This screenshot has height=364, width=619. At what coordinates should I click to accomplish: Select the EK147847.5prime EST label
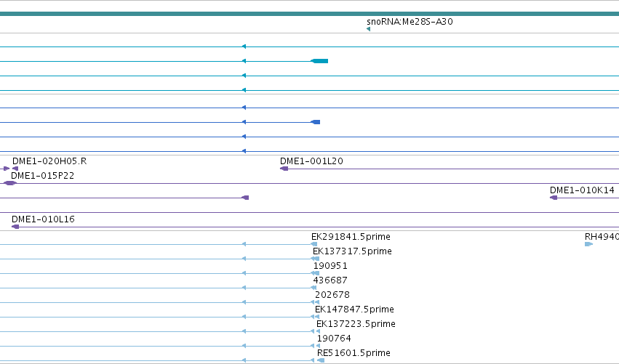pyautogui.click(x=354, y=310)
